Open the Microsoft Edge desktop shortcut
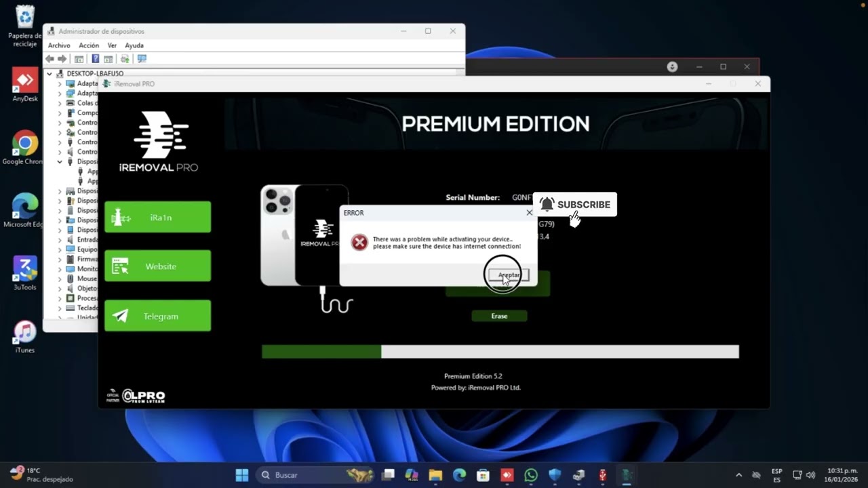Image resolution: width=868 pixels, height=488 pixels. coord(25,211)
